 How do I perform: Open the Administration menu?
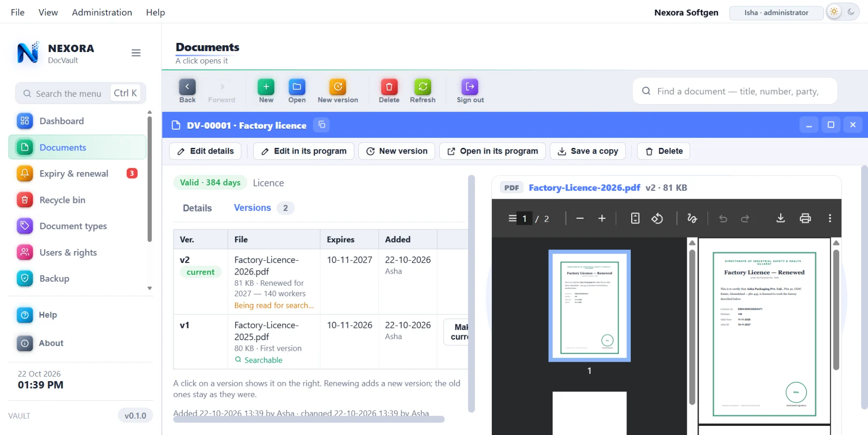102,13
